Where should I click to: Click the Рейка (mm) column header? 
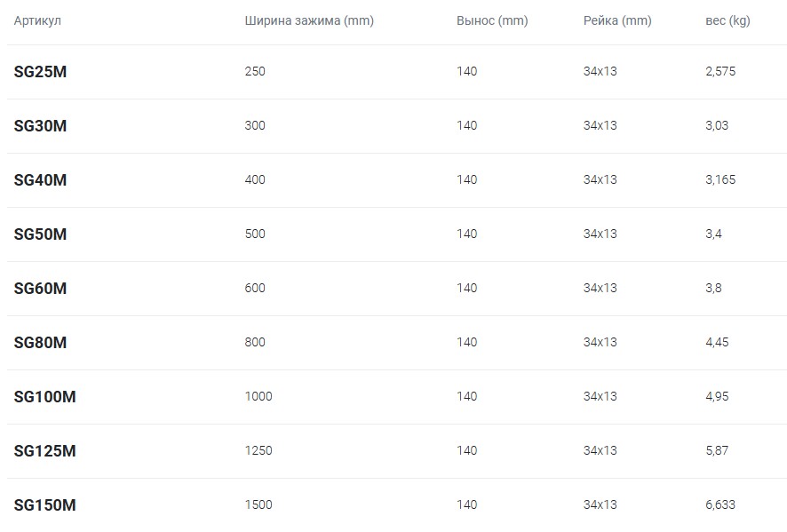pos(617,21)
